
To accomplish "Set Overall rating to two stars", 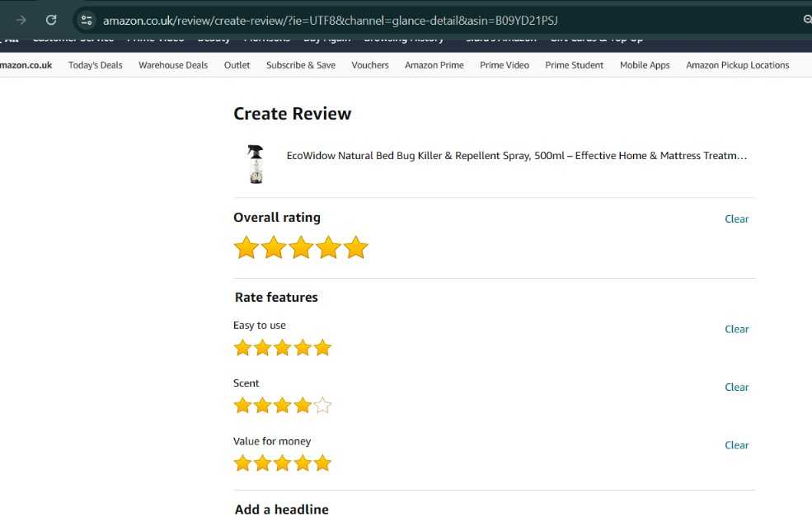I will [274, 247].
